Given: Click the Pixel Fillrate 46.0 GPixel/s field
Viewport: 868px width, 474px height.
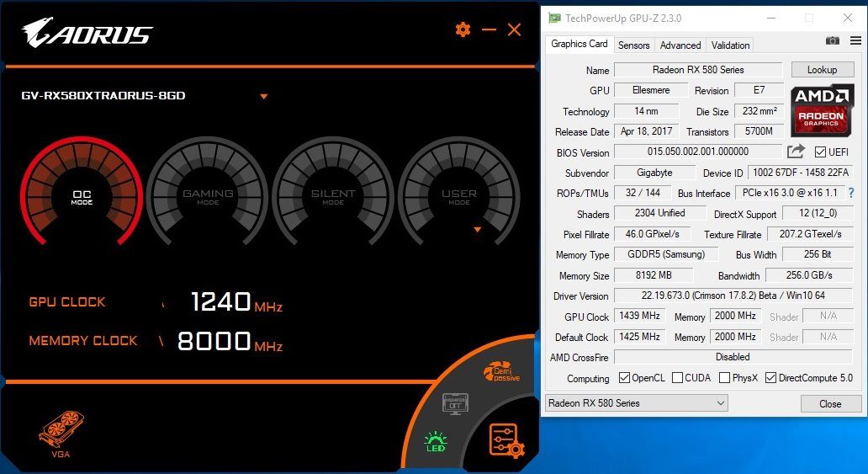Looking at the screenshot, I should 653,234.
